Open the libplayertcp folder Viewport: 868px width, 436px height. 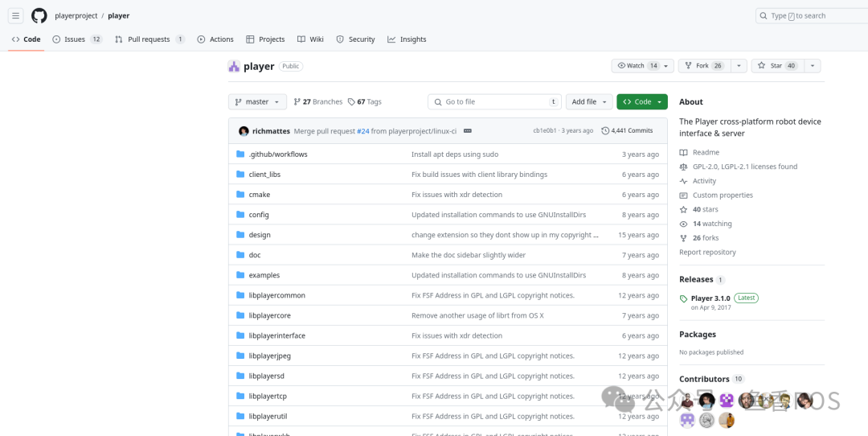pos(268,396)
